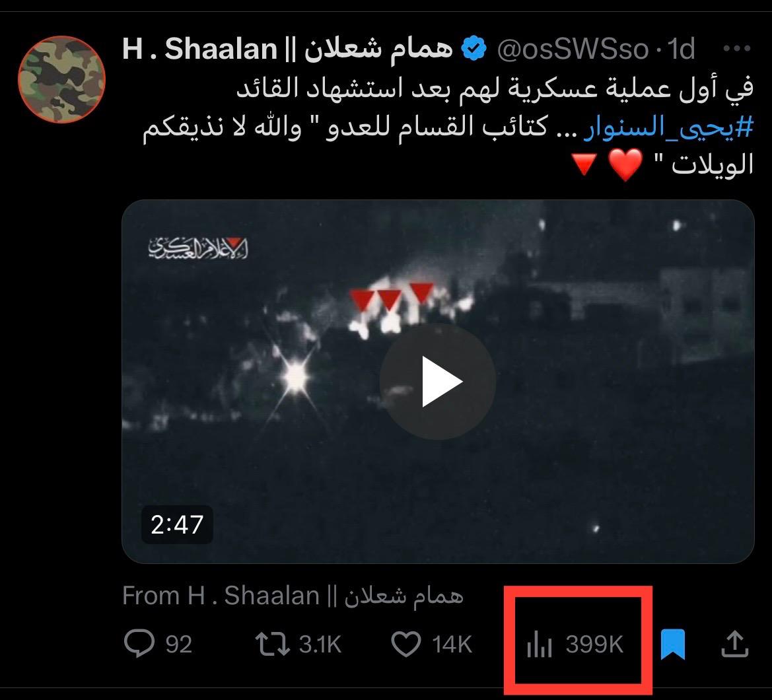
Task: Toggle the blue bookmark icon
Action: (x=672, y=644)
